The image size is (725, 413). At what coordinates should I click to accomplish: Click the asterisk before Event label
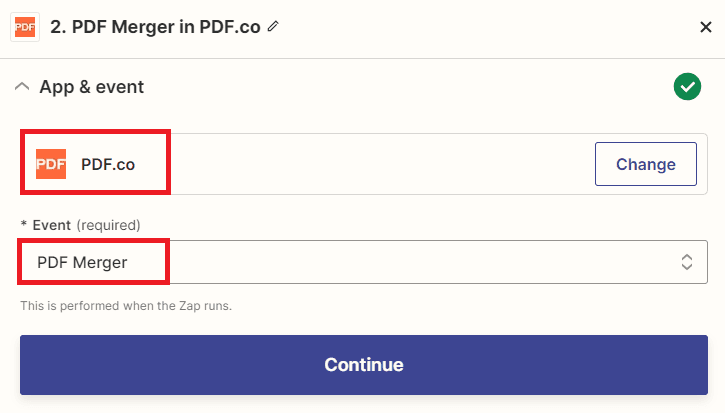click(x=24, y=225)
